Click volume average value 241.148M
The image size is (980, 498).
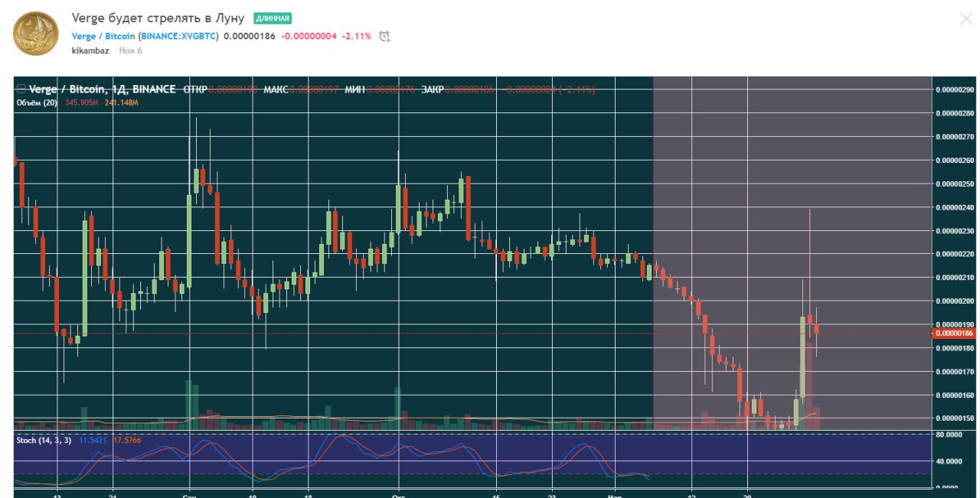pyautogui.click(x=120, y=103)
